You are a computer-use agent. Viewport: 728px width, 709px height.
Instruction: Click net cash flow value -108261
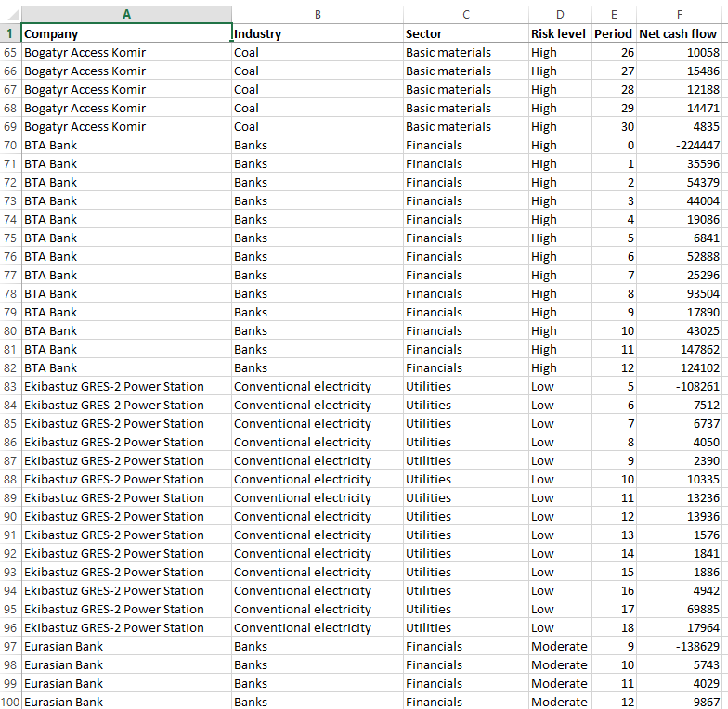(680, 386)
